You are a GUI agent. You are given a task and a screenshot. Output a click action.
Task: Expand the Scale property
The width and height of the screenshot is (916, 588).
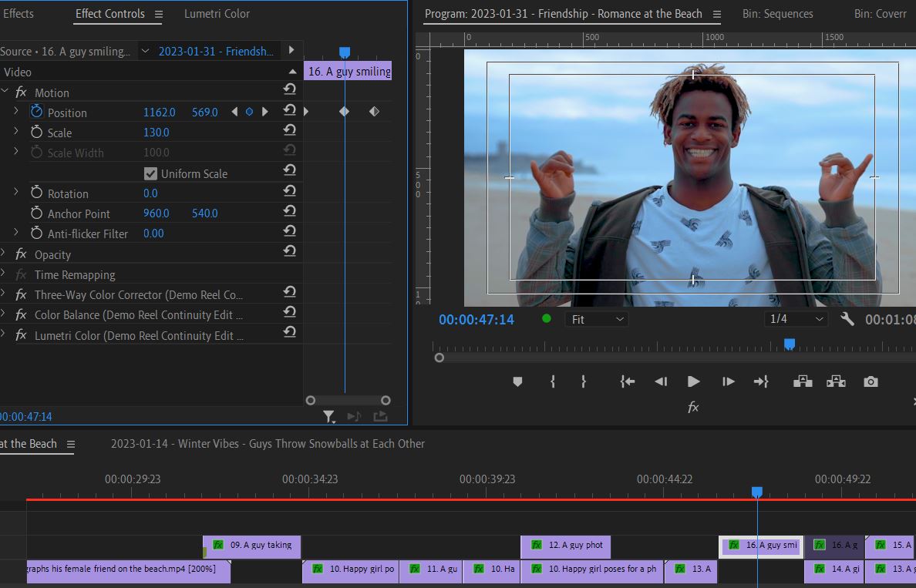point(16,131)
